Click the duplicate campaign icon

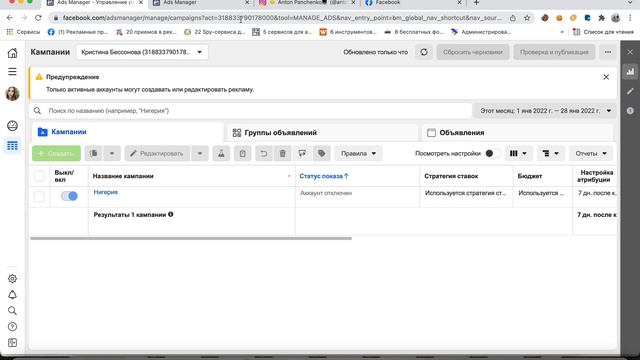[93, 153]
